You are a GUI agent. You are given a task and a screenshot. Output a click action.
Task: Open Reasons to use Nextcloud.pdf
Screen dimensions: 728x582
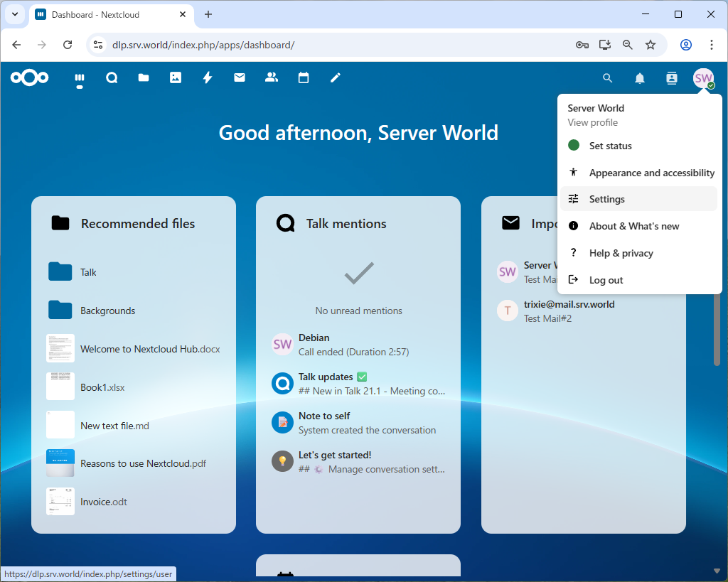pos(143,463)
